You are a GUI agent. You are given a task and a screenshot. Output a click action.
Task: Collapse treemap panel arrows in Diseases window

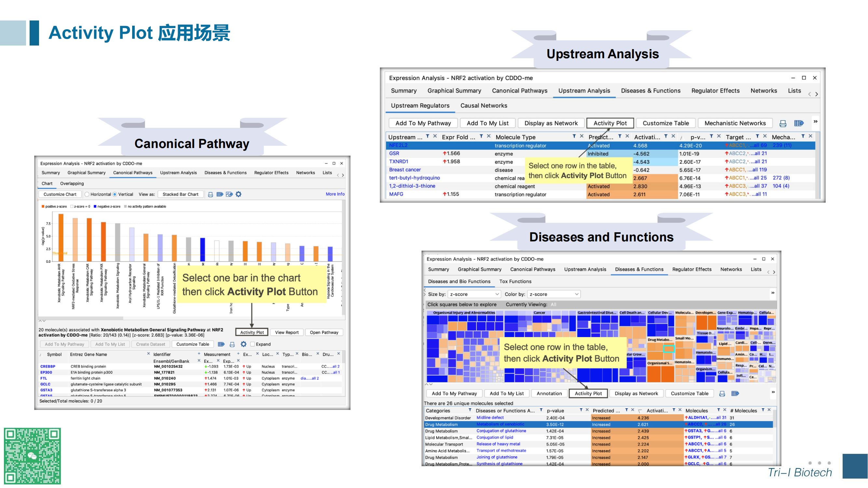(x=428, y=384)
